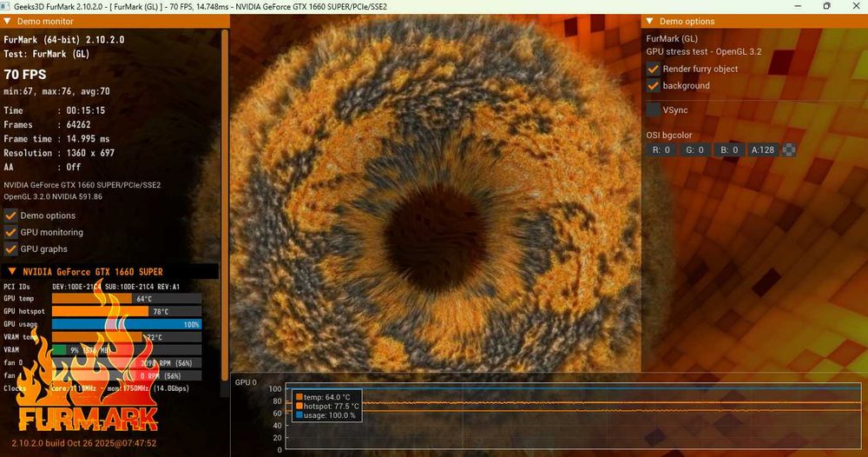Click the FurMark app icon in title bar
The image size is (868, 457).
coord(6,7)
